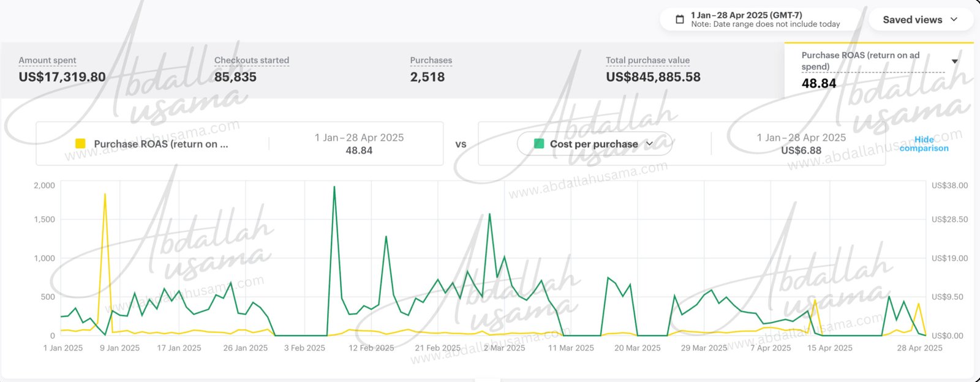Open Purchase ROAS card dropdown arrow
980x382 pixels.
[954, 61]
